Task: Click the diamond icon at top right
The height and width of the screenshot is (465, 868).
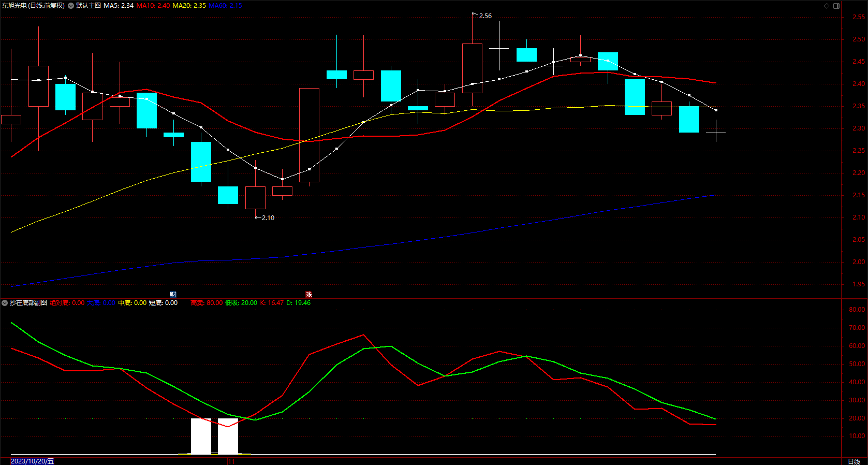Action: tap(827, 6)
